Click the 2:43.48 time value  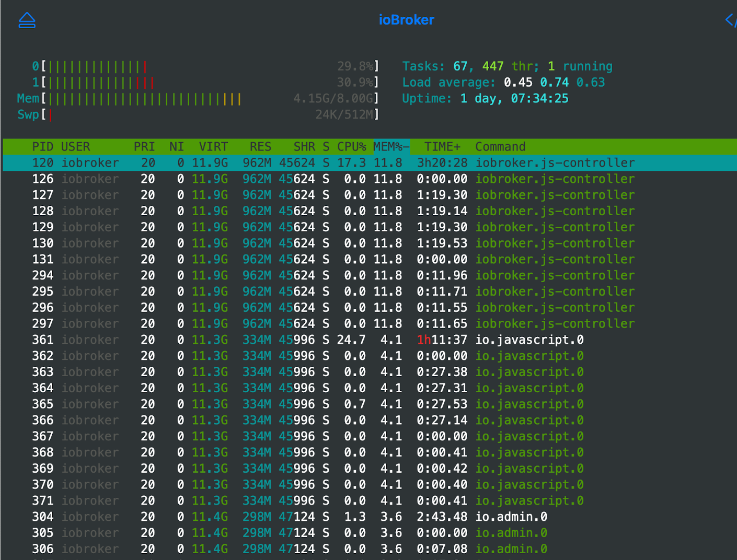pos(442,517)
